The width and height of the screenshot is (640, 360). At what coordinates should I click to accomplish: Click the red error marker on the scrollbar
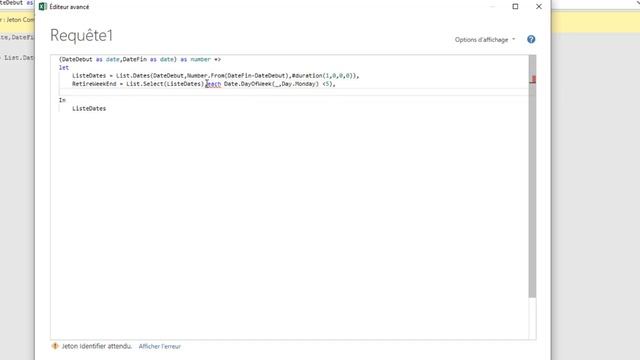(533, 79)
